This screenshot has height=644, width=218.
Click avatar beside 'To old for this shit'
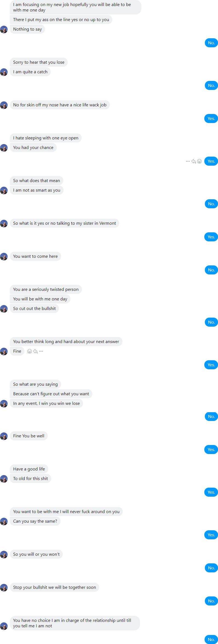tap(4, 479)
